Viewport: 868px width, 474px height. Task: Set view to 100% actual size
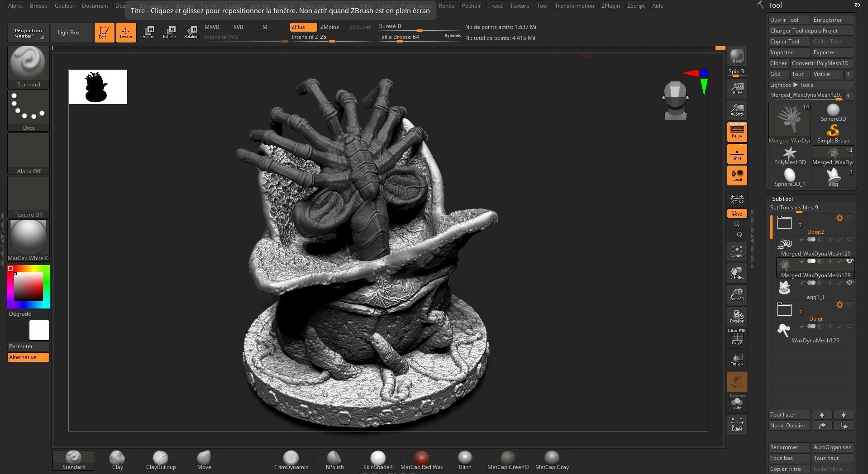pos(737,88)
